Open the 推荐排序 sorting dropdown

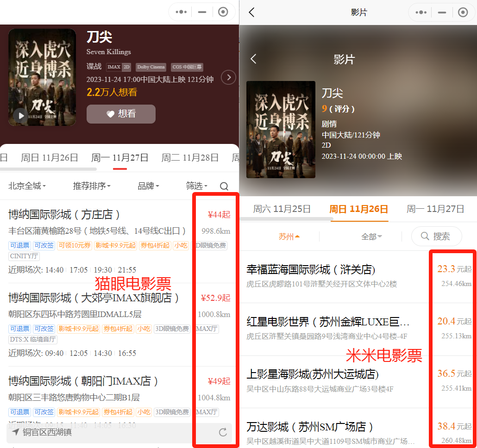tap(92, 186)
